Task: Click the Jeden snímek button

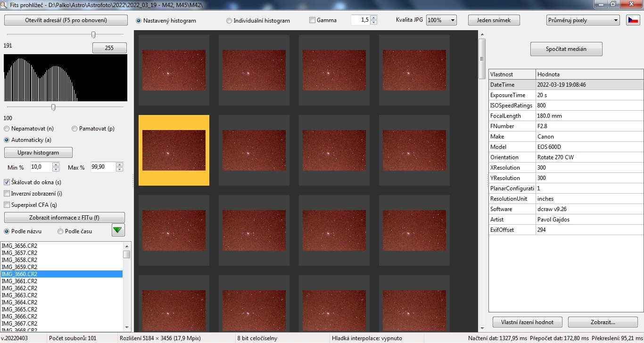Action: pos(494,20)
